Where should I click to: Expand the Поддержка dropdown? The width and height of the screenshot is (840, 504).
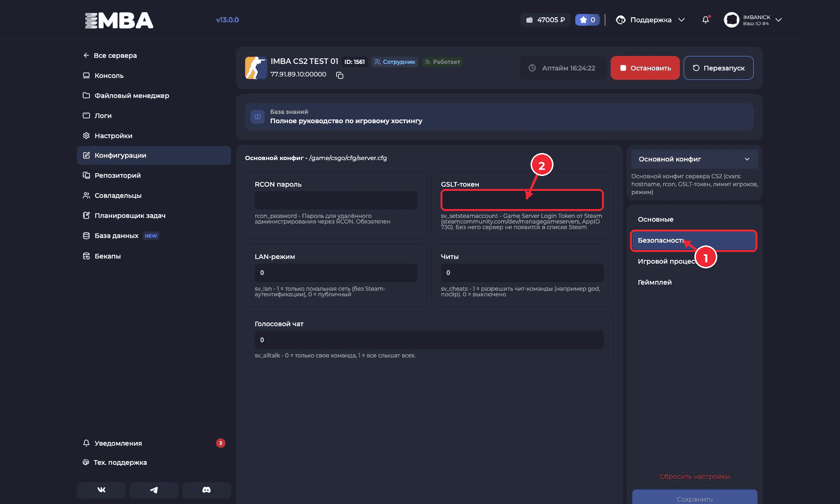[x=651, y=20]
